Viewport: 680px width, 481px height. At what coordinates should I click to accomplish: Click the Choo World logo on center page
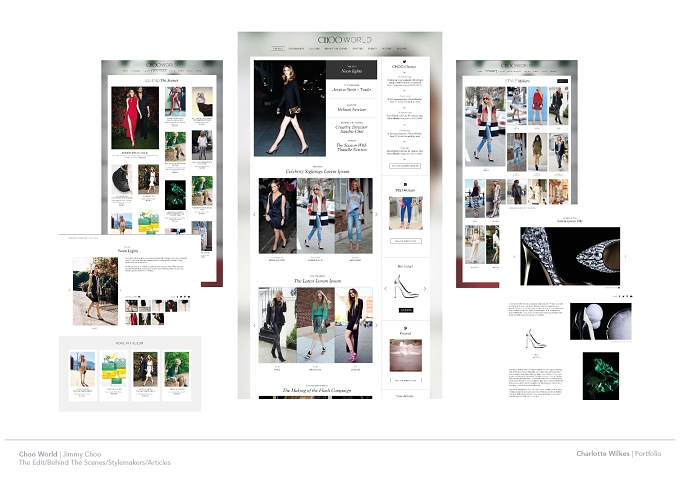(344, 40)
